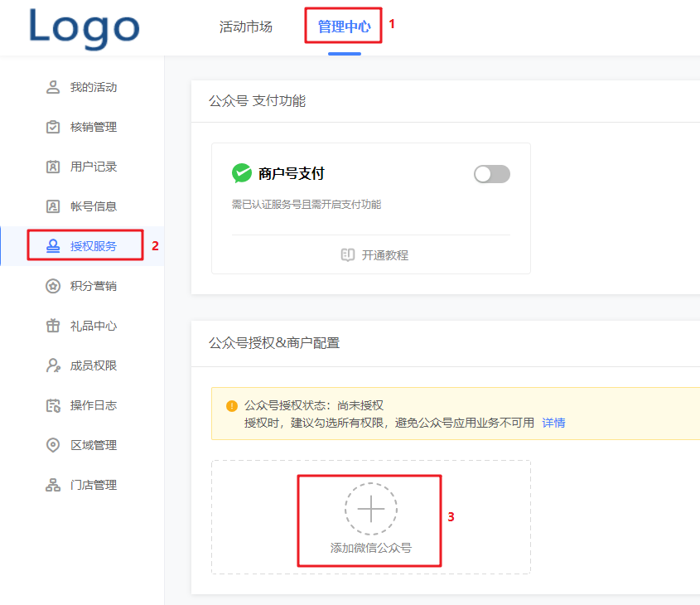Go to 礼品中心 in the sidebar
The height and width of the screenshot is (605, 700).
click(94, 326)
